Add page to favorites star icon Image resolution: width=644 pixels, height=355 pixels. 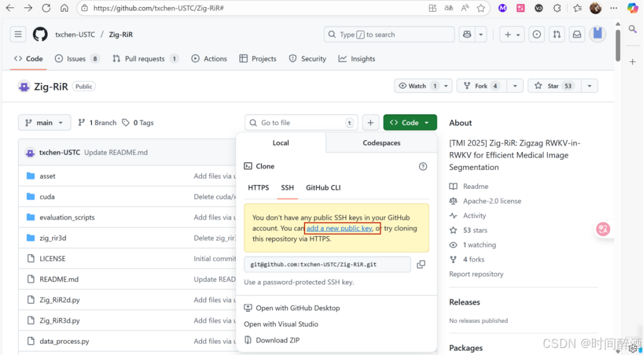(481, 8)
